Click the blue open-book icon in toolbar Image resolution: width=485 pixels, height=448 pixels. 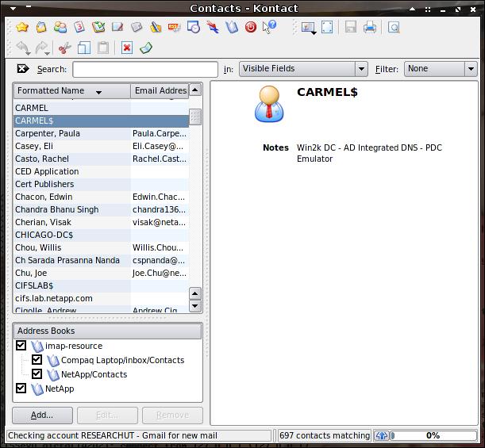(x=232, y=27)
